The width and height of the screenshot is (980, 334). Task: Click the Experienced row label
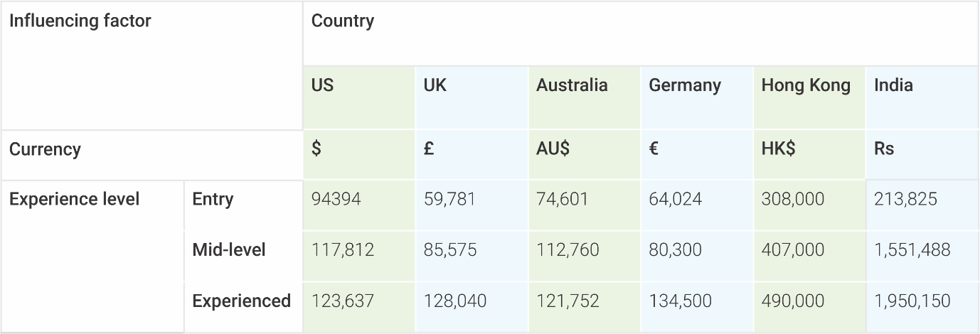tap(243, 307)
